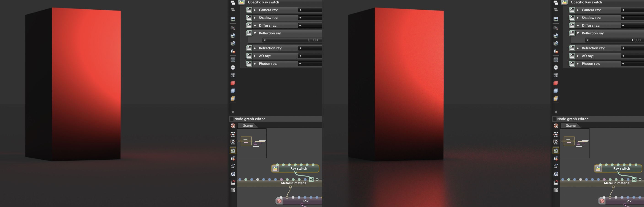
Task: Click the red cube icon in the right inspector sidebar
Action: pos(555,83)
